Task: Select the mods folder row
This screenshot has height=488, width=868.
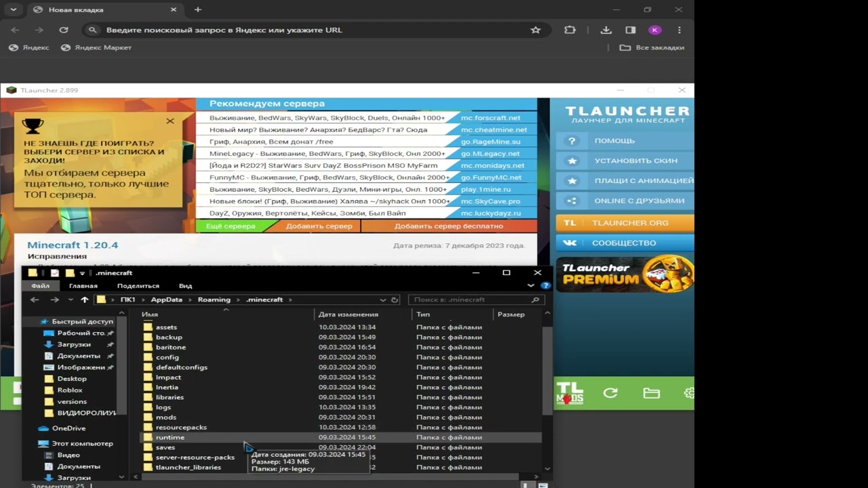Action: (x=340, y=418)
